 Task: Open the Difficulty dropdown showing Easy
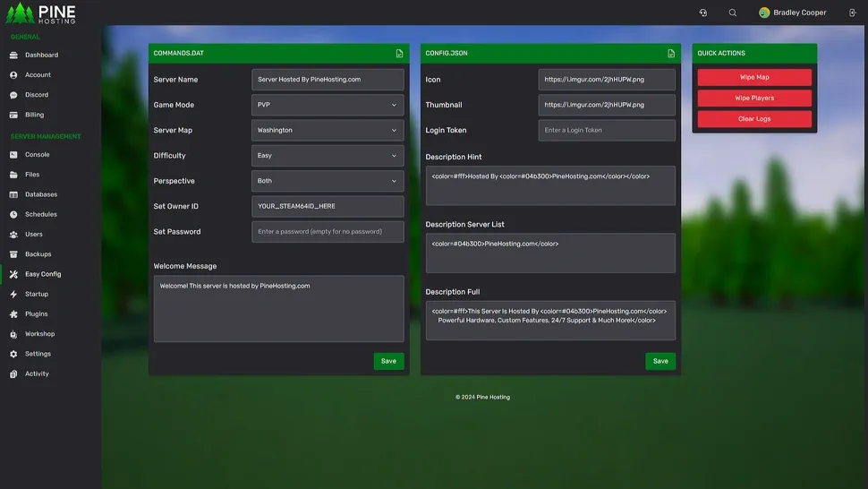pyautogui.click(x=328, y=156)
